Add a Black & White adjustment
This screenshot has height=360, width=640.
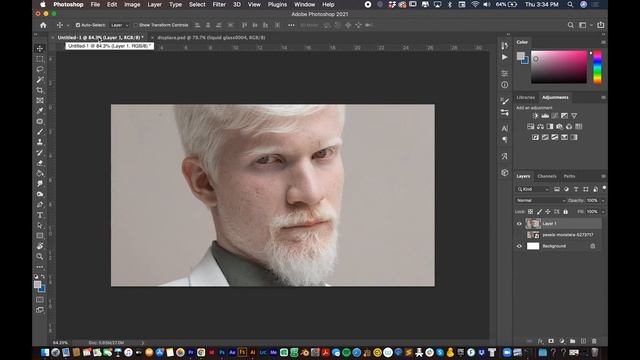point(550,127)
